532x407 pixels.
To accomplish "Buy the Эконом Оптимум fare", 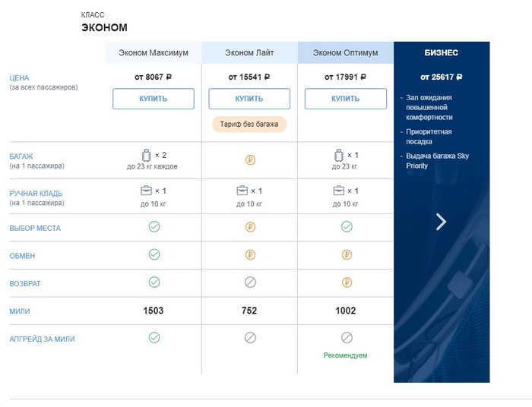I will 345,99.
